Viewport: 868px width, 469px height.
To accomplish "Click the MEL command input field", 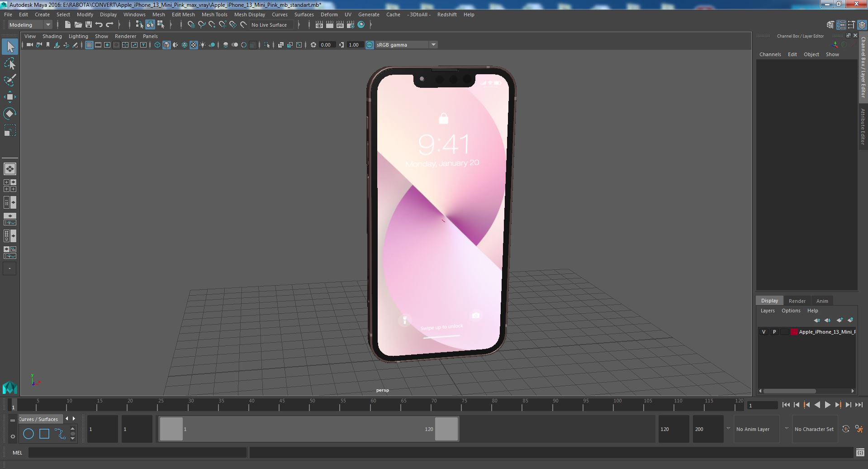I will (x=137, y=452).
